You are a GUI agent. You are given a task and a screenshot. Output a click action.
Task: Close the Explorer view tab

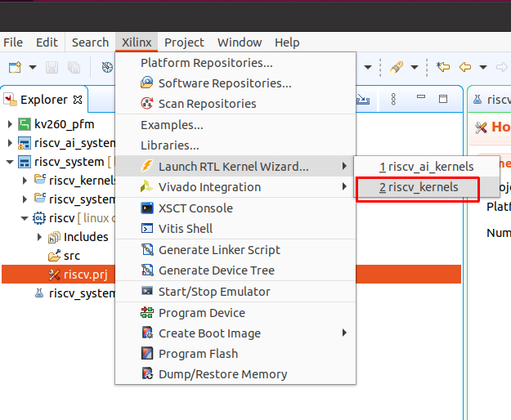pyautogui.click(x=78, y=100)
